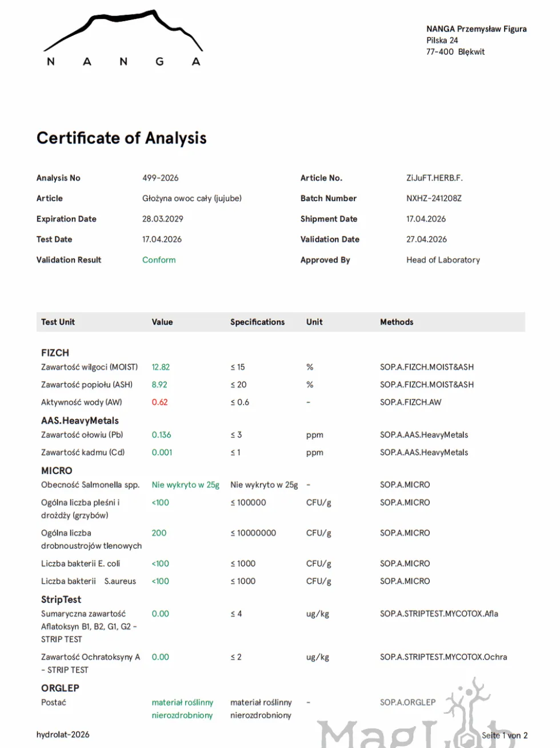560x748 pixels.
Task: Select the green Conform validation result
Action: point(159,260)
